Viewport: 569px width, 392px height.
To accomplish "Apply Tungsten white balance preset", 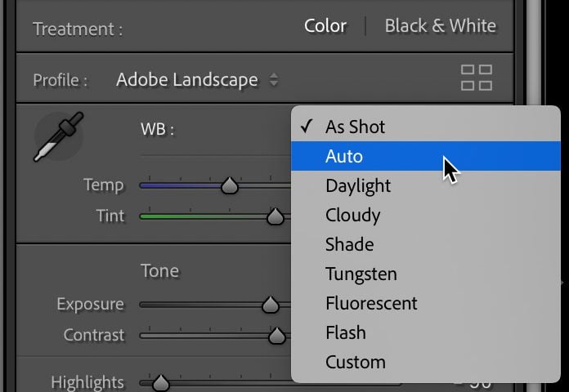I will pyautogui.click(x=361, y=274).
